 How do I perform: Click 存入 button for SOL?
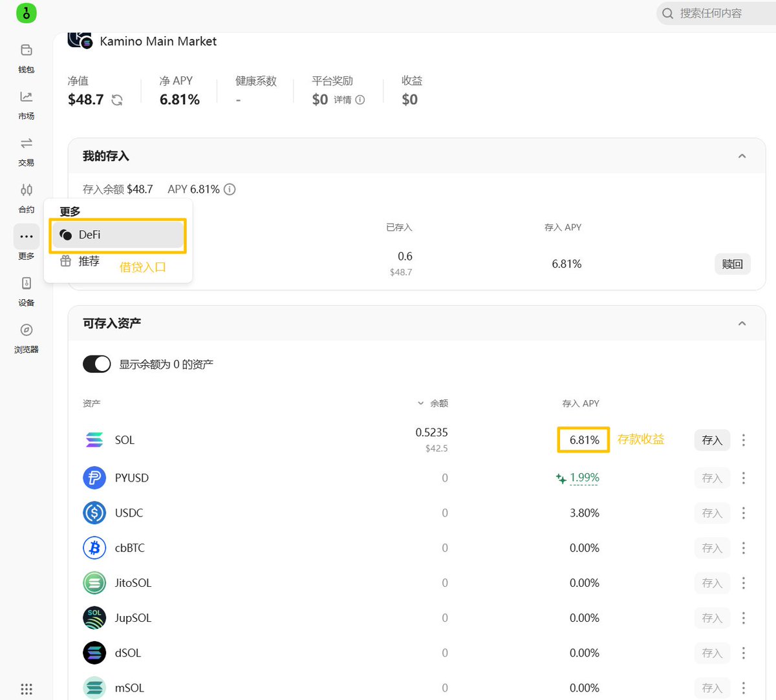point(712,440)
